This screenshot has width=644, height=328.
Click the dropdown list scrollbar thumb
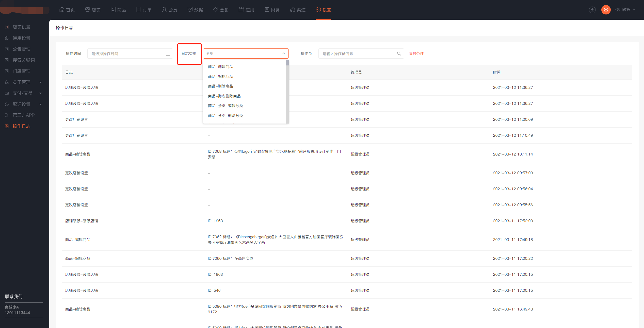[287, 63]
